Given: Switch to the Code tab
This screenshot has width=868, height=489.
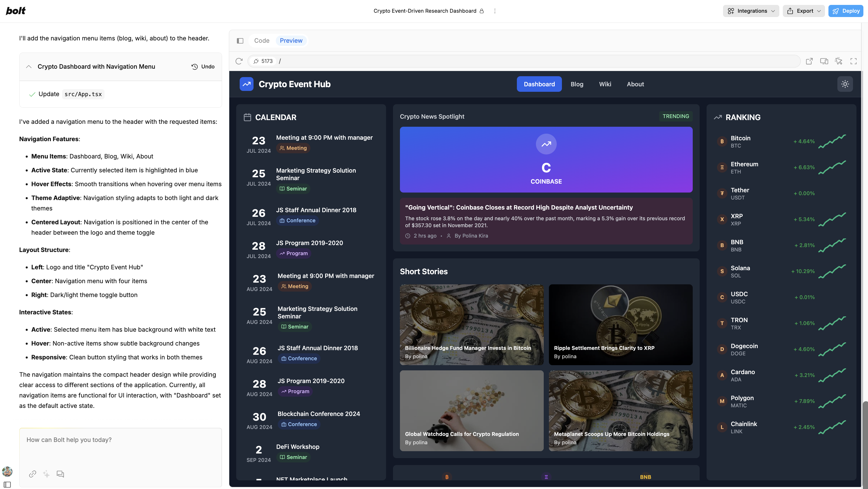Looking at the screenshot, I should tap(262, 41).
